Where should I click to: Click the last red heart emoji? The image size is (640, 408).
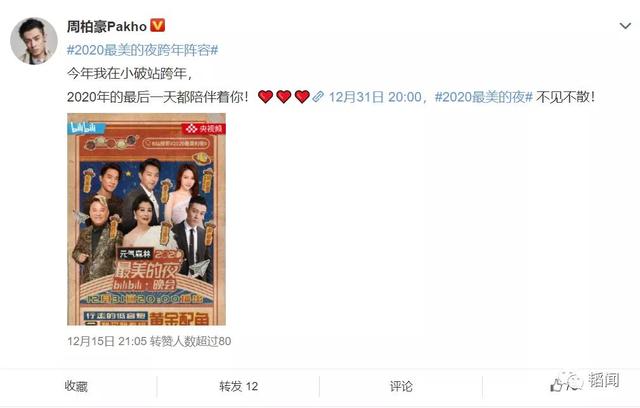coord(302,97)
